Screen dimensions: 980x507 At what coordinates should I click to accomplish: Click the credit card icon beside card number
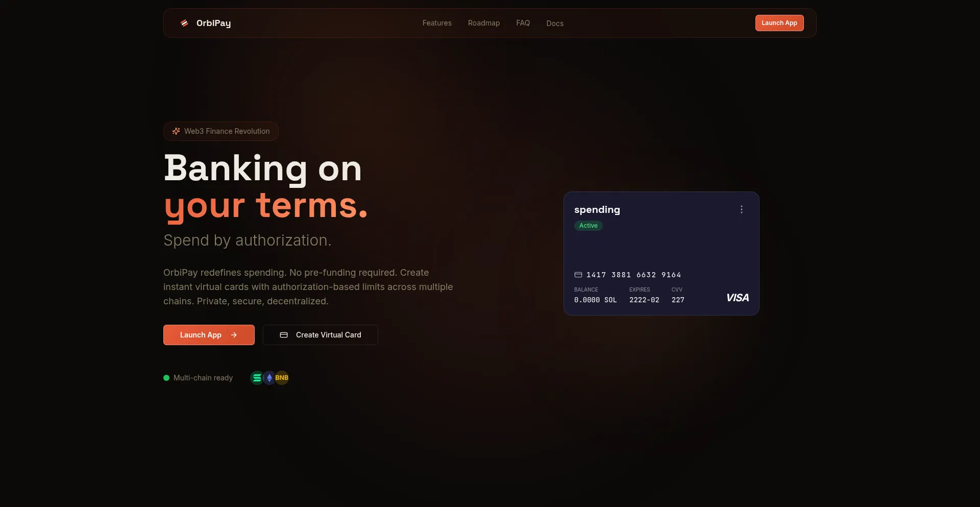tap(578, 275)
